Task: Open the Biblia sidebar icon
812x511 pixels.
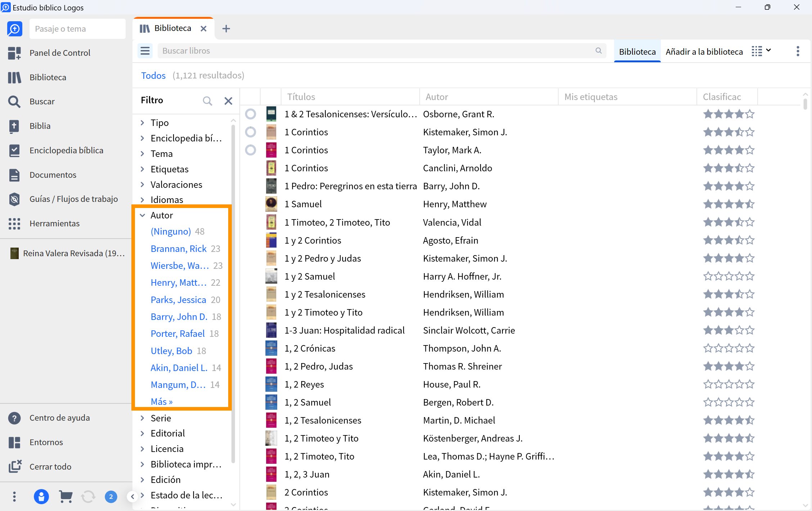Action: [x=14, y=126]
